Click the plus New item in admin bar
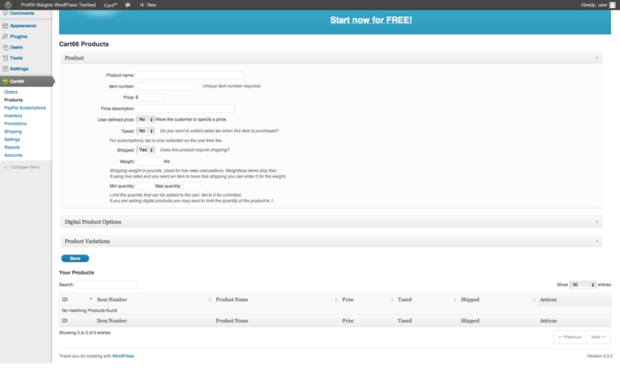This screenshot has width=620, height=369. click(x=148, y=5)
